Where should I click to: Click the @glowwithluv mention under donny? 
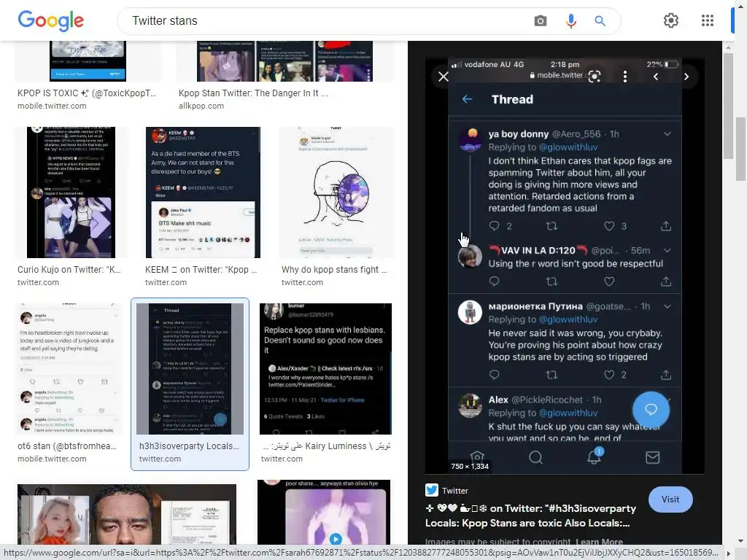568,147
